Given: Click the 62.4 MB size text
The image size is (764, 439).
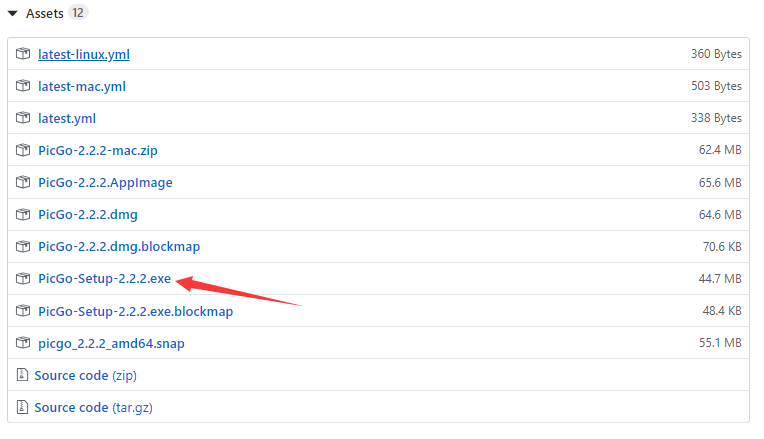Looking at the screenshot, I should point(720,150).
